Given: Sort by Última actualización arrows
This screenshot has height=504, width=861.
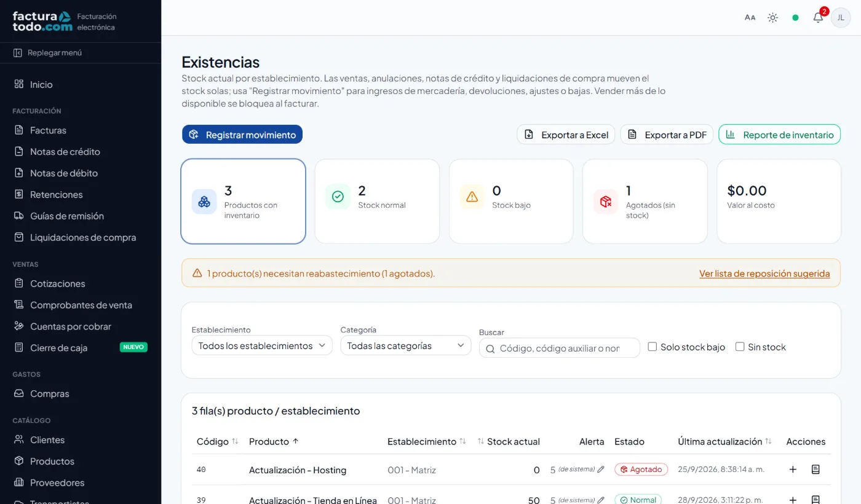Looking at the screenshot, I should [x=768, y=441].
